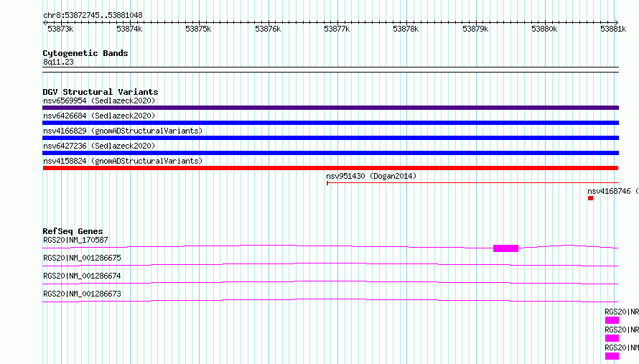This screenshot has width=639, height=364.
Task: Open transcript label RGS20|NM_001286674
Action: click(82, 276)
